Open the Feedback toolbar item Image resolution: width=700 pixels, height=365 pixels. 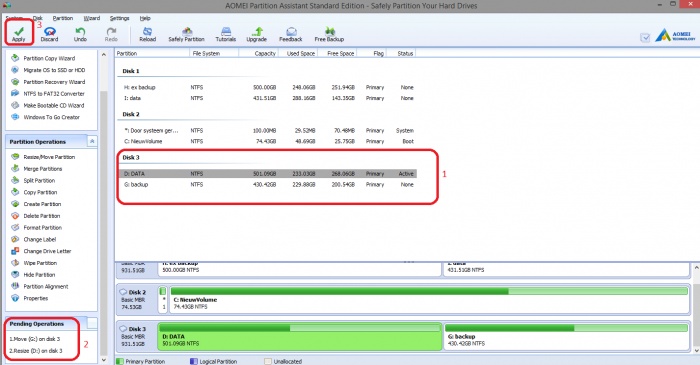[291, 34]
